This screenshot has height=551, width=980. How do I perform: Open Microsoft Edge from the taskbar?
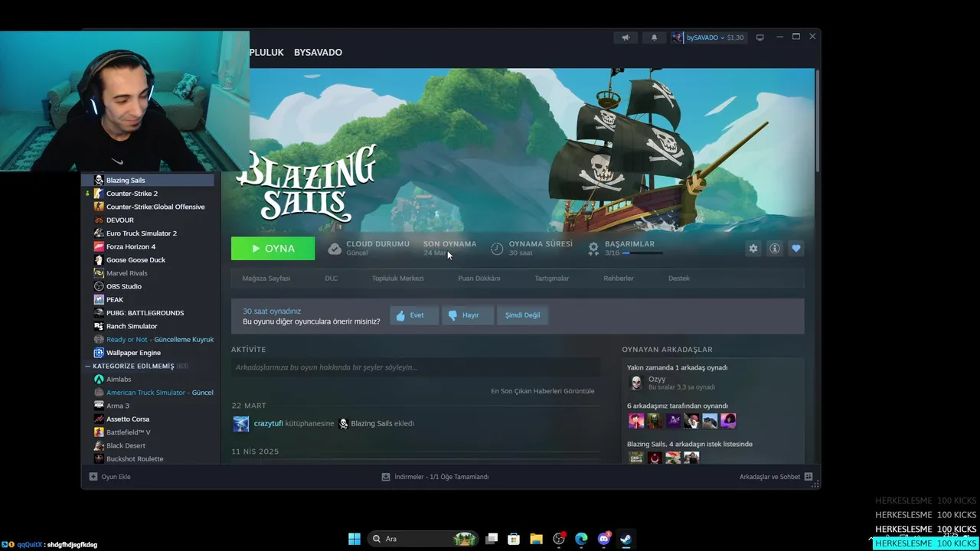(581, 539)
